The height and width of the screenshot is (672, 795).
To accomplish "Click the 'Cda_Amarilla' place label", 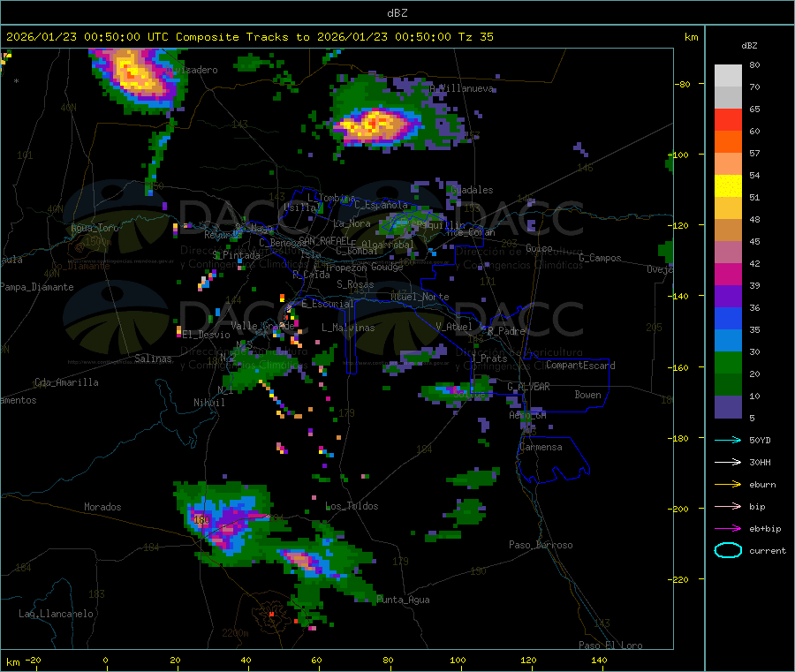I will click(x=66, y=382).
